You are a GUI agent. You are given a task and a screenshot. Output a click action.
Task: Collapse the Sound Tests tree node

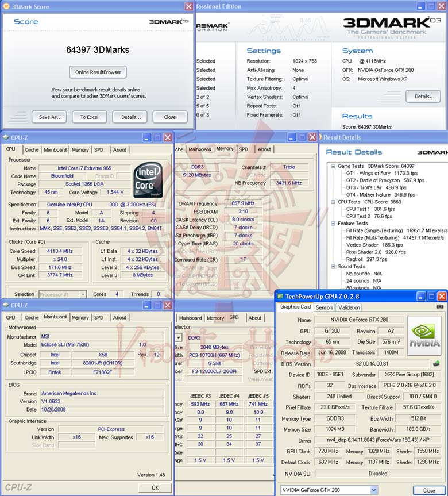point(333,266)
